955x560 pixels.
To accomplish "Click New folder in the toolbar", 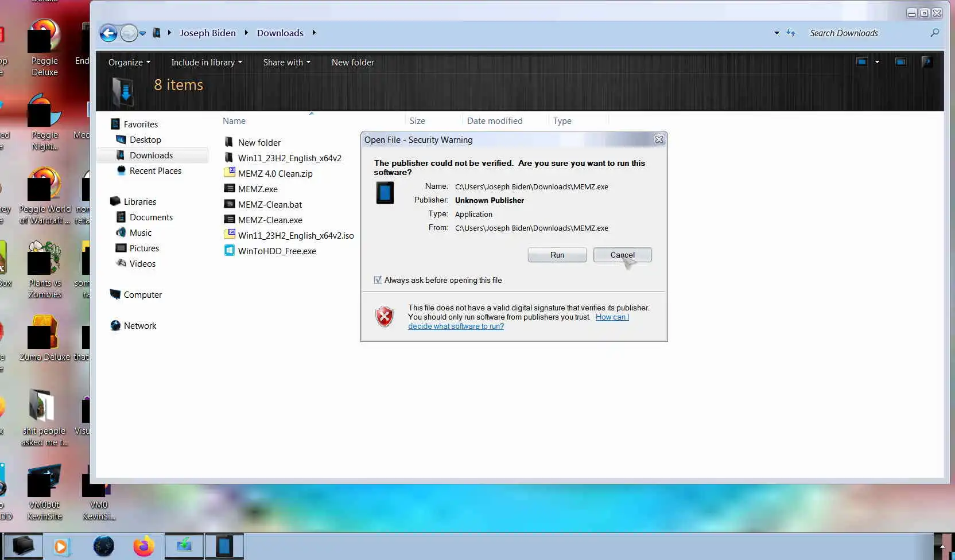I will coord(352,62).
